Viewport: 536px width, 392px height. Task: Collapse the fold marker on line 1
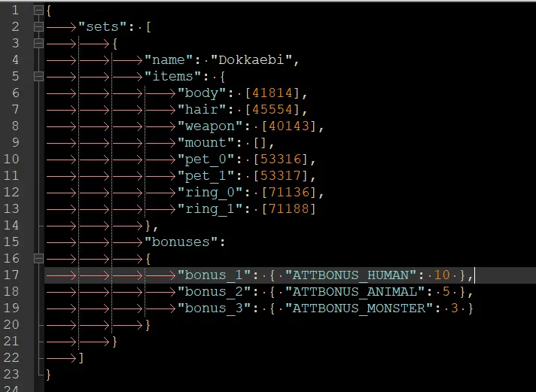pyautogui.click(x=38, y=11)
